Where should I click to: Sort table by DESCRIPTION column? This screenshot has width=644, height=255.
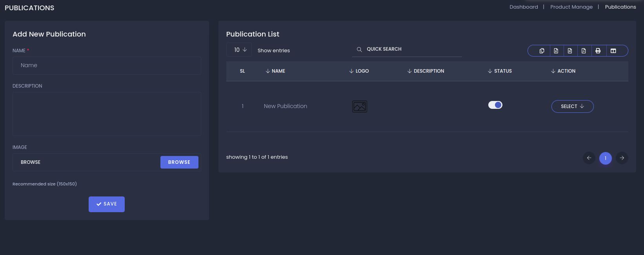(426, 71)
